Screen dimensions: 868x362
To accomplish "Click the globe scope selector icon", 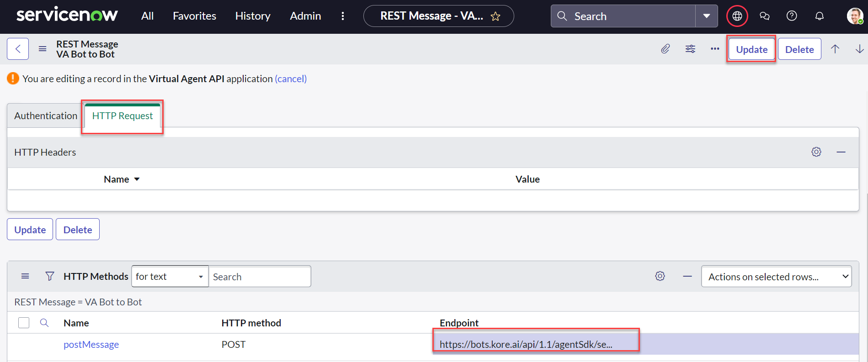I will 737,16.
